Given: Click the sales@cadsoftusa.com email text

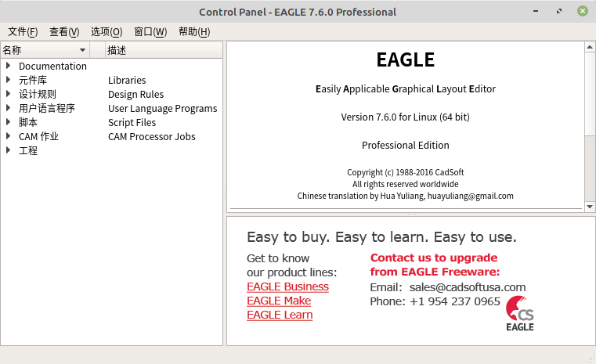Looking at the screenshot, I should point(468,287).
